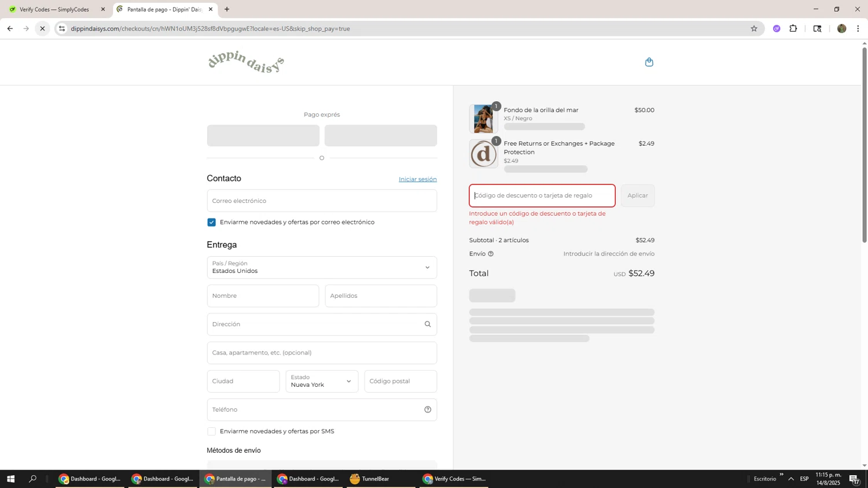Expand the Escritorio toolbar chevron
The image size is (868, 488).
pos(781,475)
